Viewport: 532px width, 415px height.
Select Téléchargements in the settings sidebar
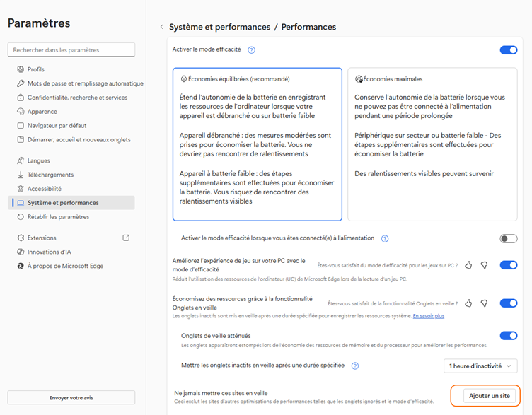[x=50, y=175]
